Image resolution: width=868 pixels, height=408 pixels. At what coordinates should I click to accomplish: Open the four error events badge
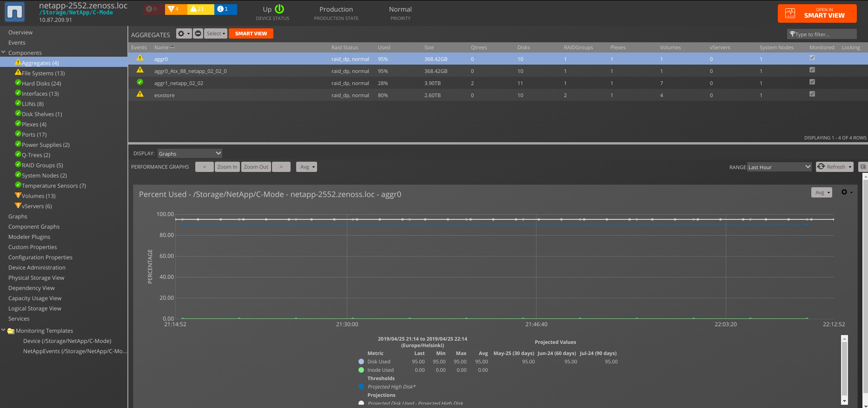coord(175,9)
